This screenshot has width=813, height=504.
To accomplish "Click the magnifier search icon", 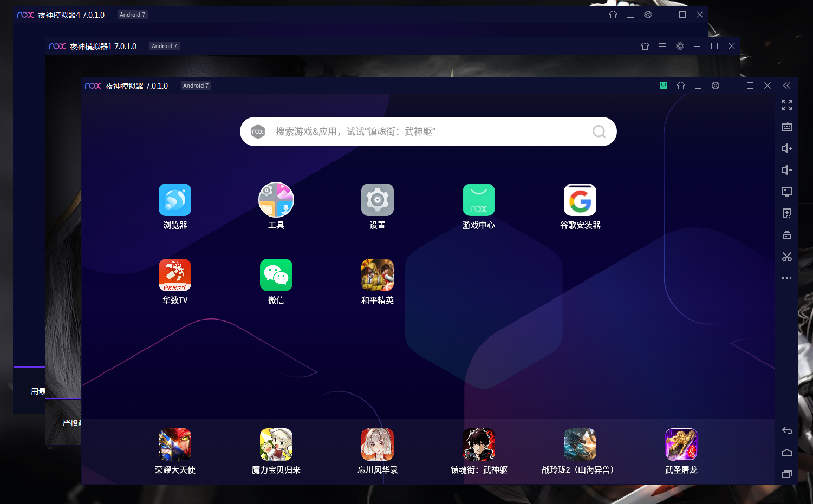I will point(599,132).
